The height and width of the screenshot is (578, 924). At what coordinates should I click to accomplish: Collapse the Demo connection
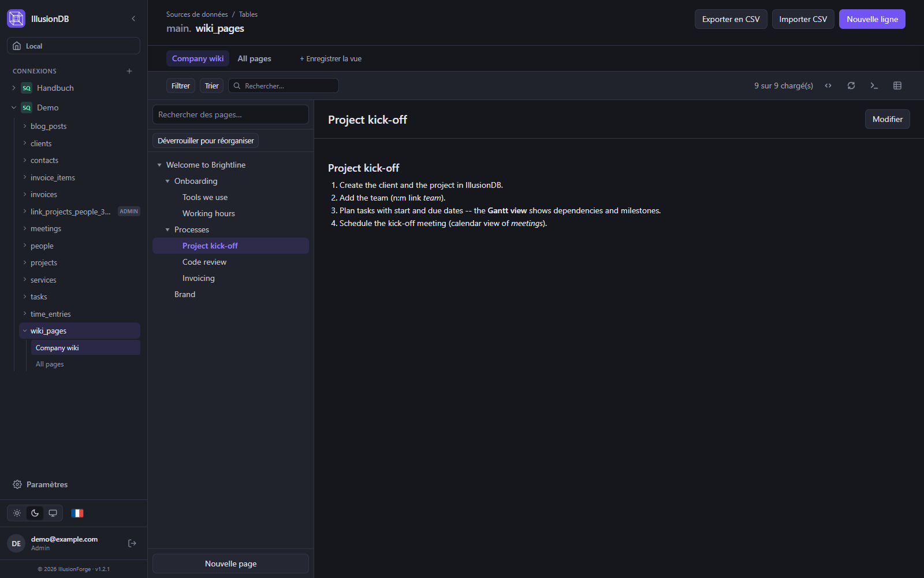tap(14, 108)
